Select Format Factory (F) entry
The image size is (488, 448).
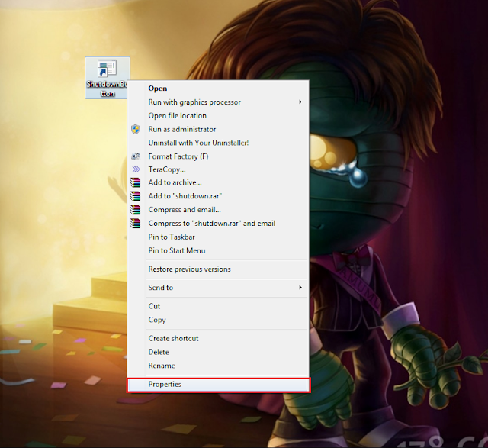(218, 156)
